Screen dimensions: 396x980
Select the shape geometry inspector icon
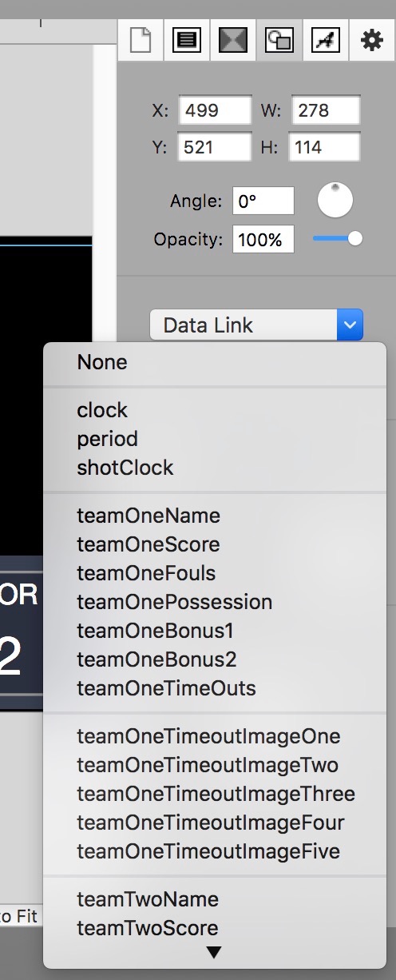(279, 40)
